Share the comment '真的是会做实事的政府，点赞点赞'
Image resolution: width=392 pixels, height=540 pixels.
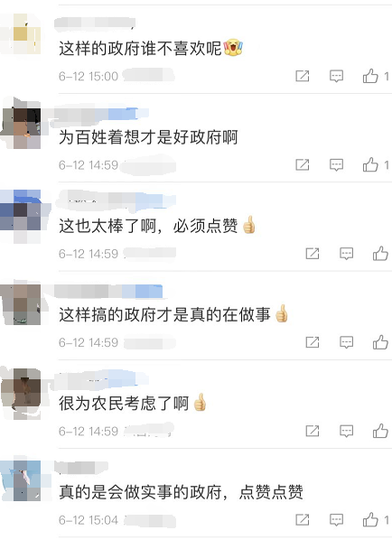[x=302, y=519]
